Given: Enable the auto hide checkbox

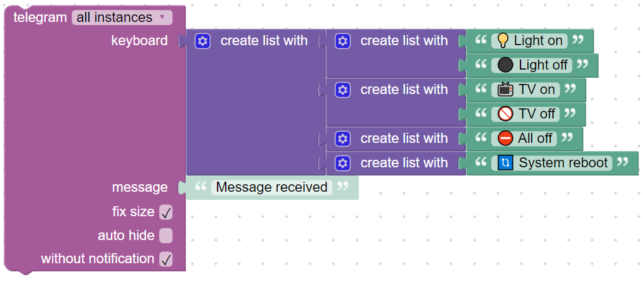Looking at the screenshot, I should (x=166, y=236).
